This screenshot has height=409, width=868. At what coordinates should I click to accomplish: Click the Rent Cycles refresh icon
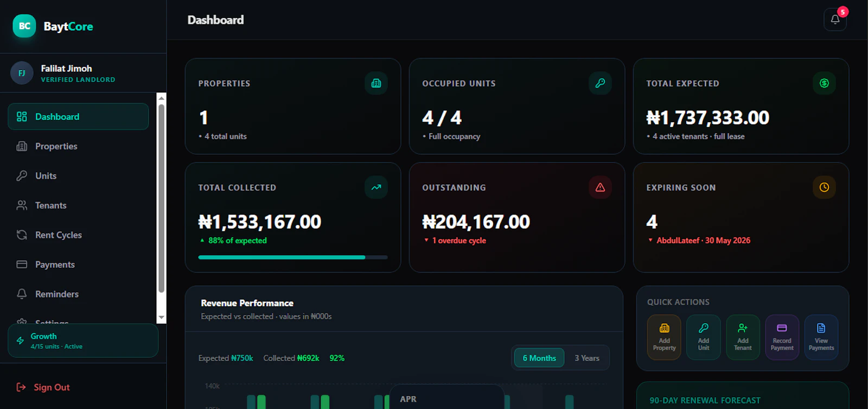point(22,235)
